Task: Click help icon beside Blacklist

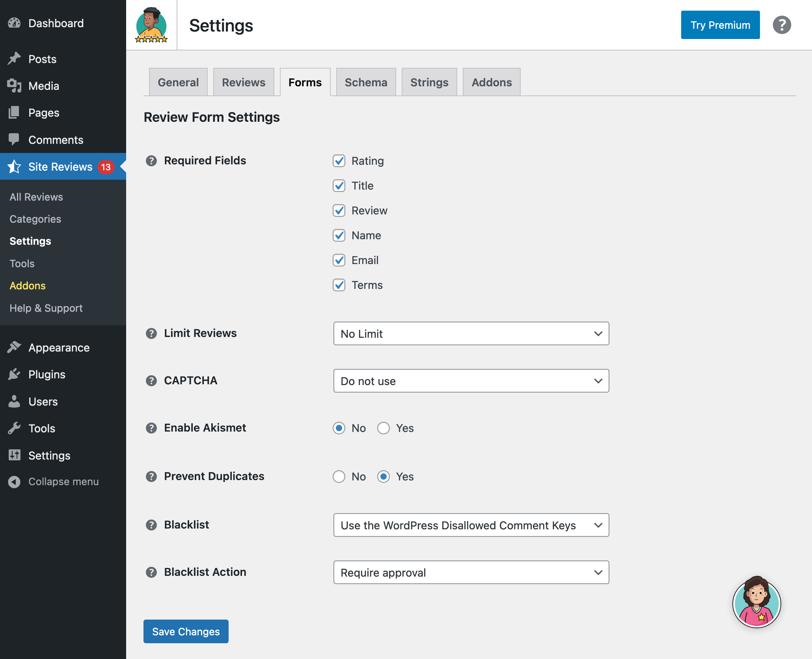Action: [151, 525]
